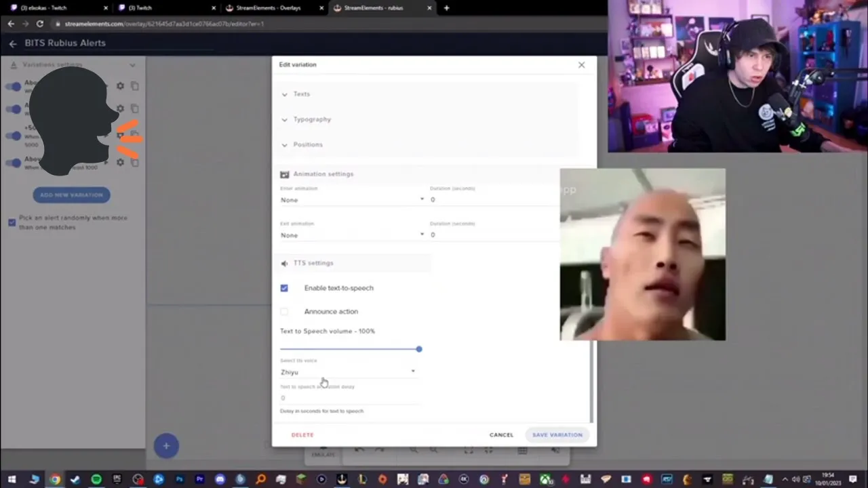The image size is (868, 488).
Task: Click the text to speech delay field
Action: 350,398
